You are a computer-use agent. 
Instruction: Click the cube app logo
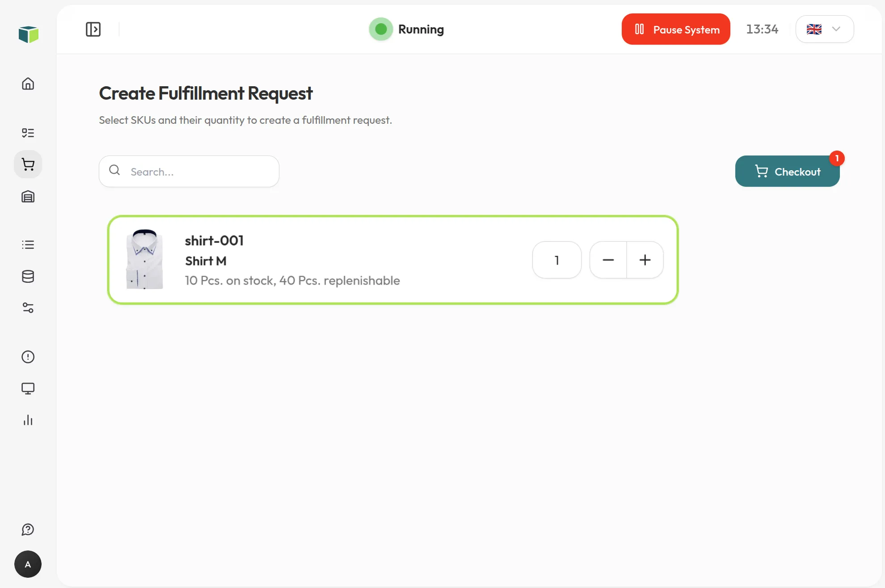(29, 34)
